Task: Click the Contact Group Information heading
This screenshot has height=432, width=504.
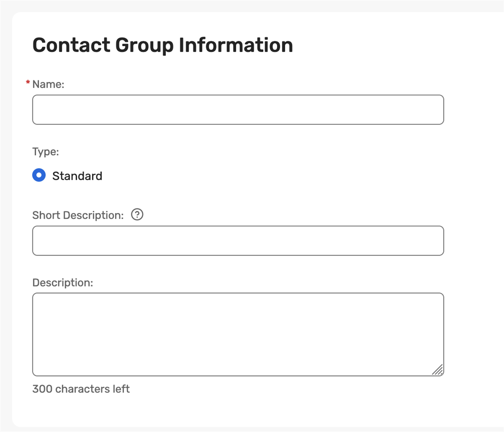Action: point(163,45)
